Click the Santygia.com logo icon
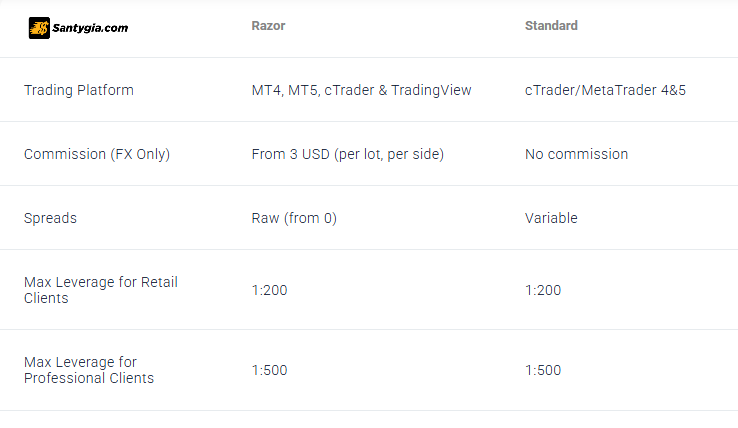The image size is (738, 428). tap(39, 28)
